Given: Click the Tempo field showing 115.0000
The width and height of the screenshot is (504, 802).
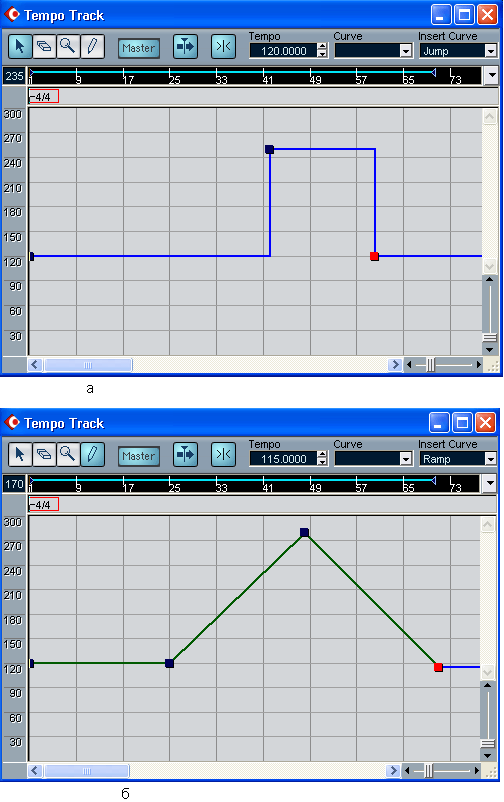Looking at the screenshot, I should tap(284, 459).
